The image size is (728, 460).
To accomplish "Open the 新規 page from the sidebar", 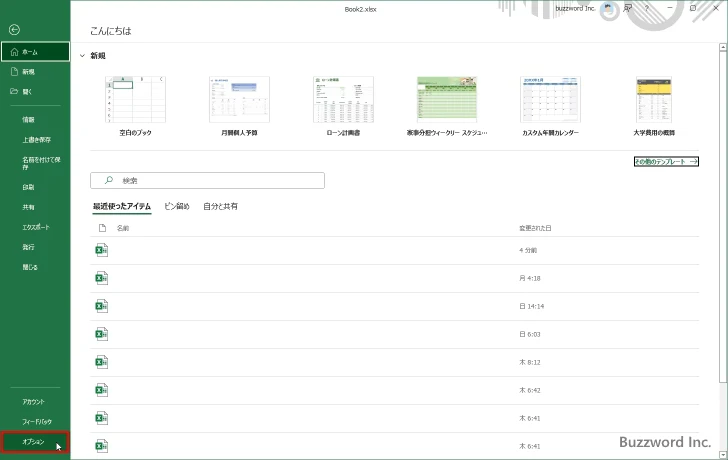I will tap(28, 72).
